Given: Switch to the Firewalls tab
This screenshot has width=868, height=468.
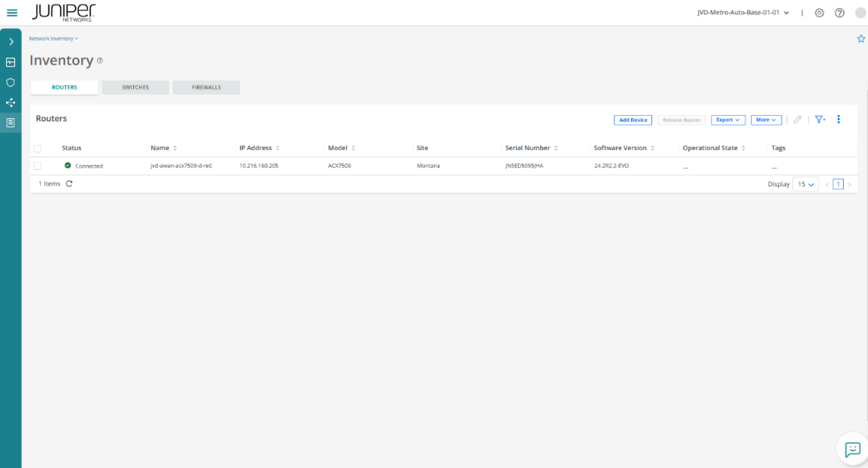Looking at the screenshot, I should [207, 87].
